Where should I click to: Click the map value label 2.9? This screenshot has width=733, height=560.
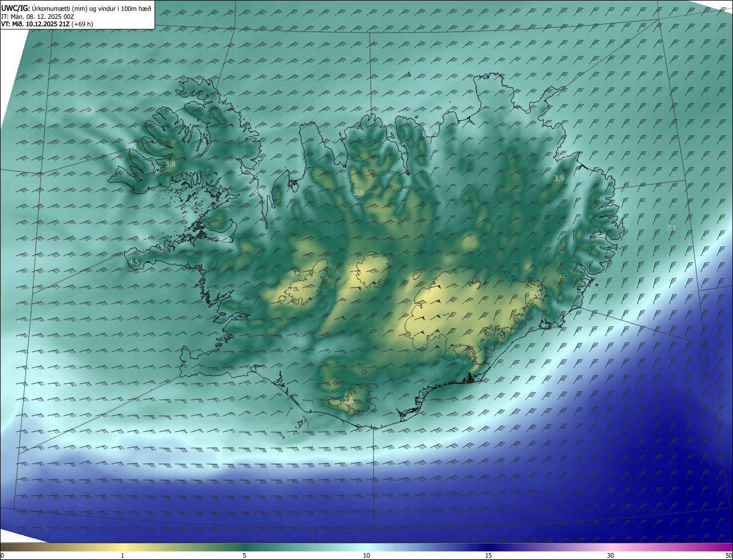358,193
